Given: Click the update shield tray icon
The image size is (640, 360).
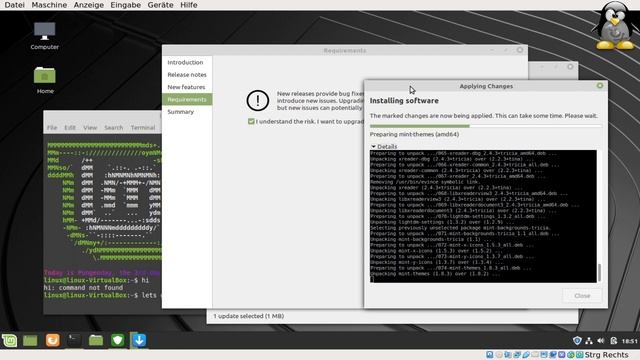Looking at the screenshot, I should [577, 340].
